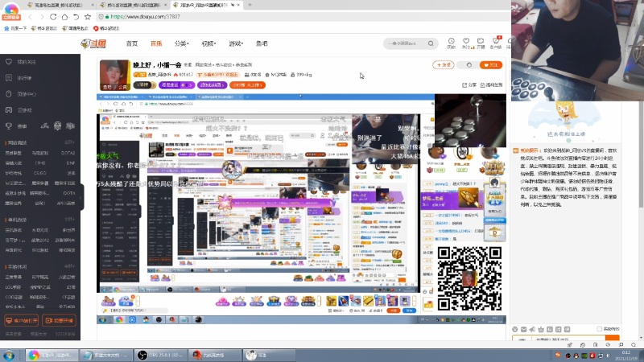
Task: Open the client download icon with badge
Action: tap(496, 41)
